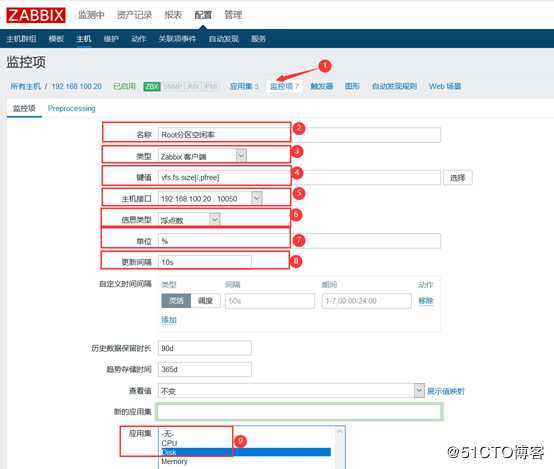
Task: Click the 新的应用集 input field
Action: [299, 412]
